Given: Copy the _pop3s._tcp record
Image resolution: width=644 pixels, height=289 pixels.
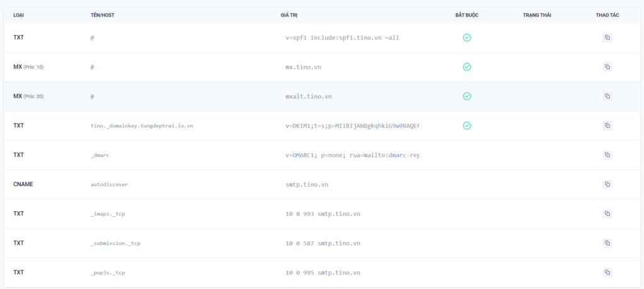Looking at the screenshot, I should (x=607, y=272).
